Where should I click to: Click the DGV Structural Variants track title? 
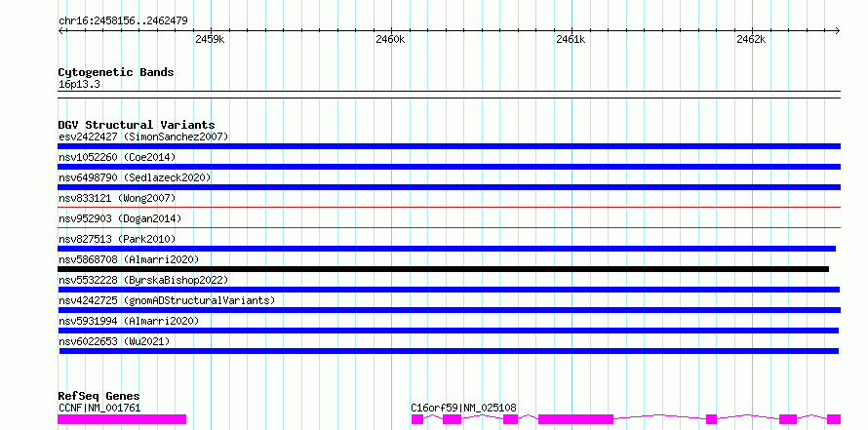click(137, 125)
